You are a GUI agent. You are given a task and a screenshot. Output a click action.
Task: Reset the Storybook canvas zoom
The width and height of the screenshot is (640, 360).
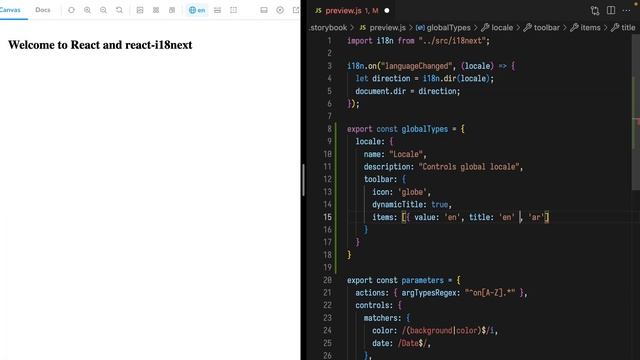119,10
